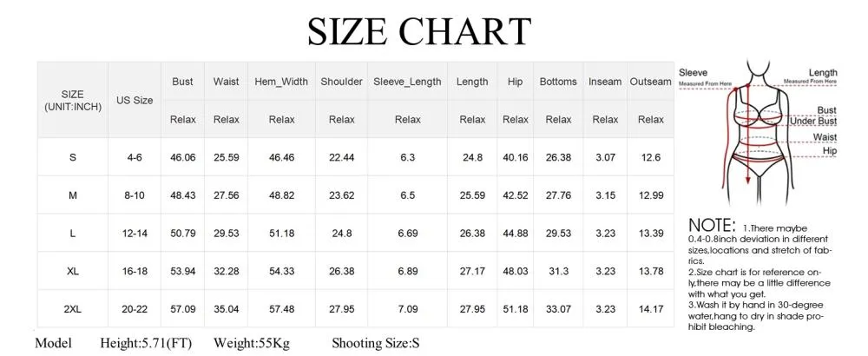The width and height of the screenshot is (868, 356).
Task: Click the model Weight:55Kg text
Action: coord(252,343)
